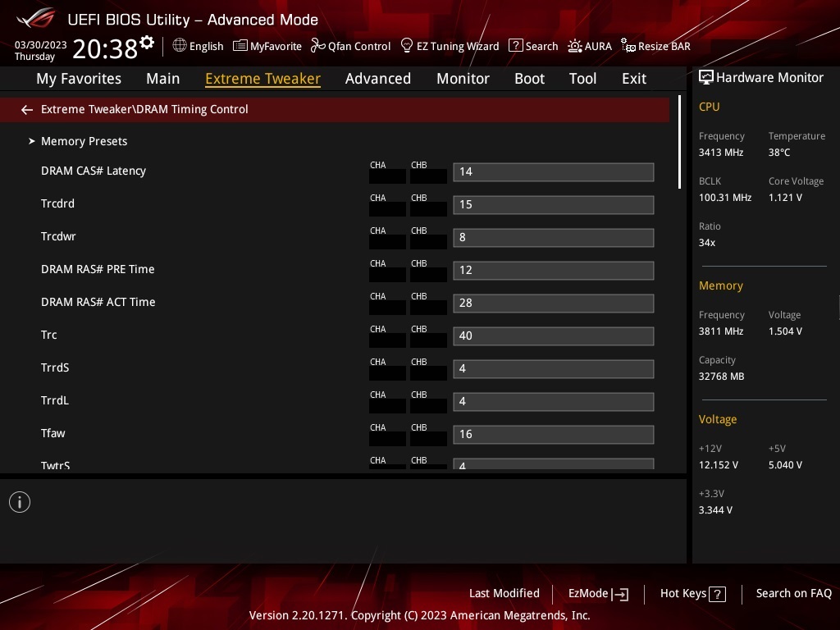Image resolution: width=840 pixels, height=630 pixels.
Task: Open the clock settings gear icon
Action: 147,43
